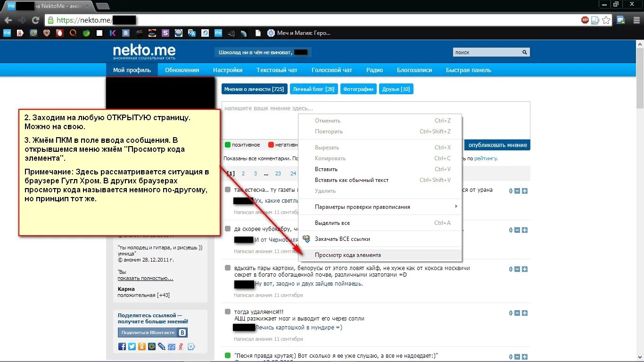644x362 pixels.
Task: Switch to Мнения о личности [725] tab
Action: coord(254,89)
